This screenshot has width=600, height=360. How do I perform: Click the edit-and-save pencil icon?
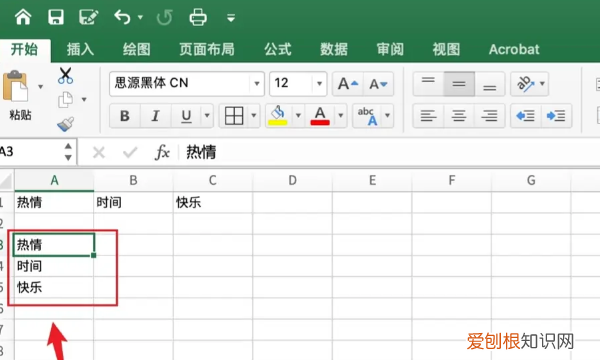coord(88,17)
